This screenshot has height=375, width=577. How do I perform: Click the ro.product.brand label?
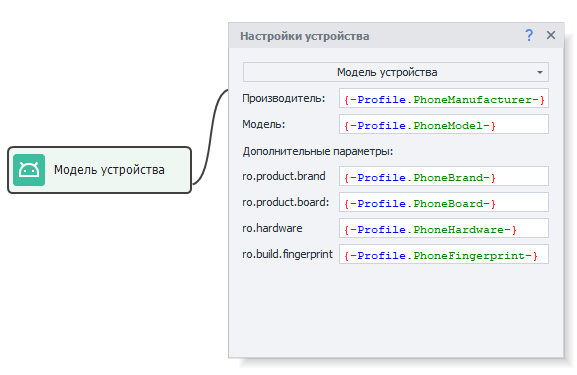point(284,176)
